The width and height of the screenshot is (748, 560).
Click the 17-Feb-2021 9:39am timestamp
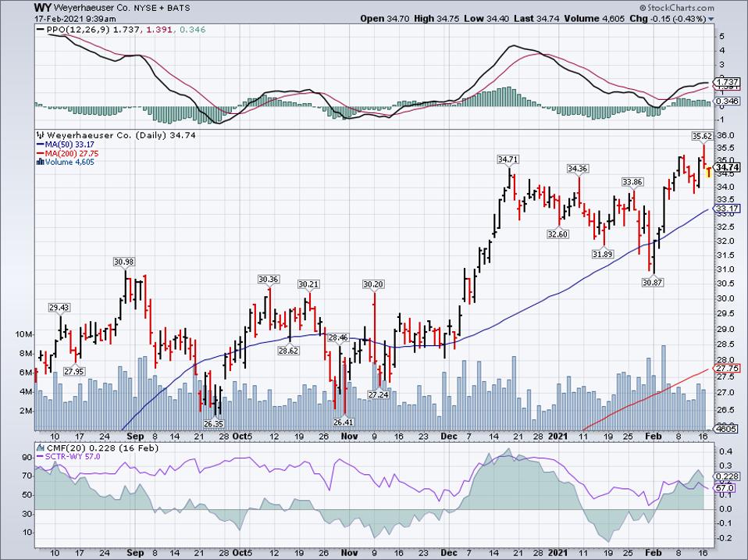tap(75, 19)
